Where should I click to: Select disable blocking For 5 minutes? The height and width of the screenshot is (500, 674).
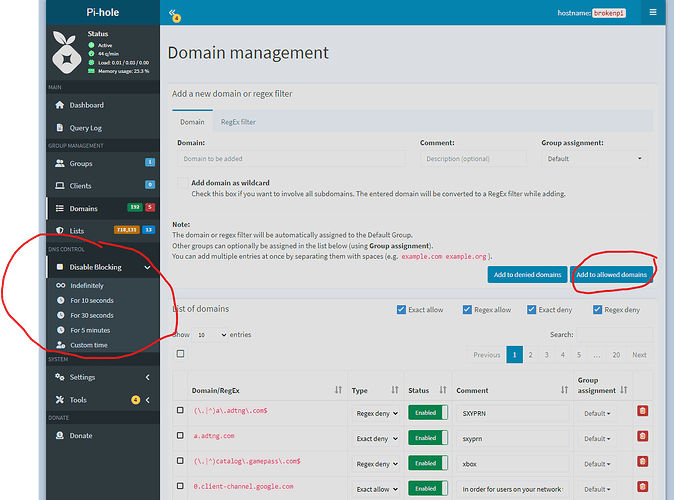90,330
